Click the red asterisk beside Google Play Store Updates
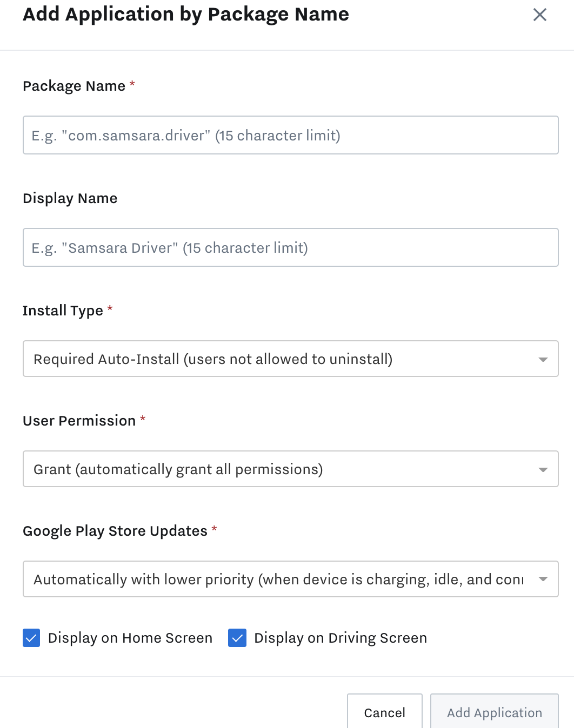This screenshot has height=728, width=574. (x=214, y=529)
